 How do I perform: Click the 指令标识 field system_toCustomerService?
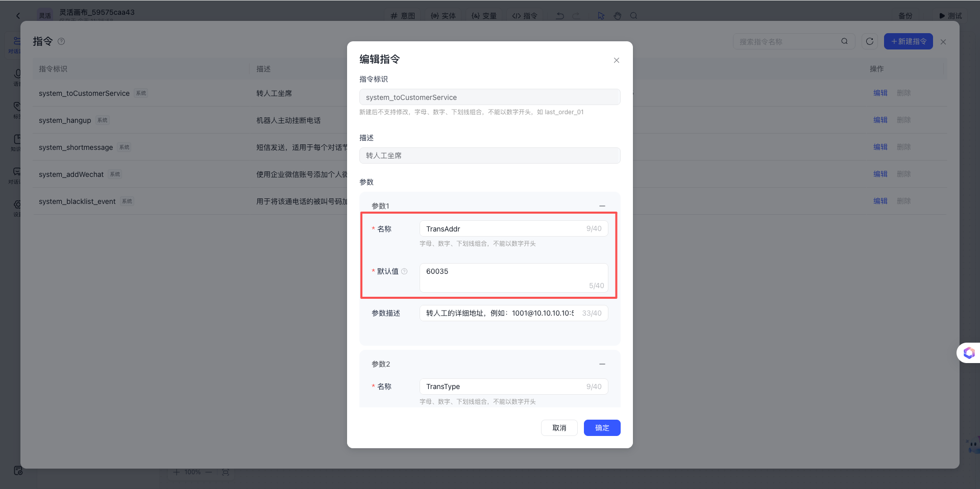[x=490, y=97]
